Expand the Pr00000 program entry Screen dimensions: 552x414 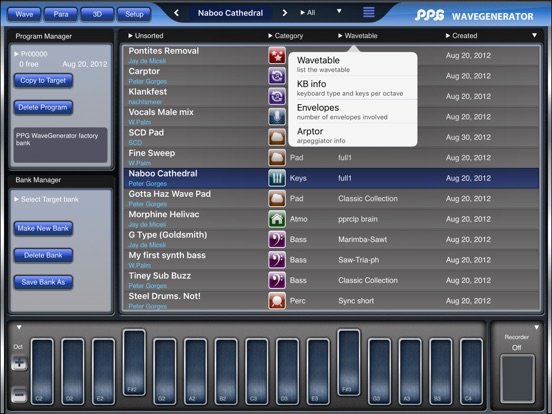click(31, 54)
